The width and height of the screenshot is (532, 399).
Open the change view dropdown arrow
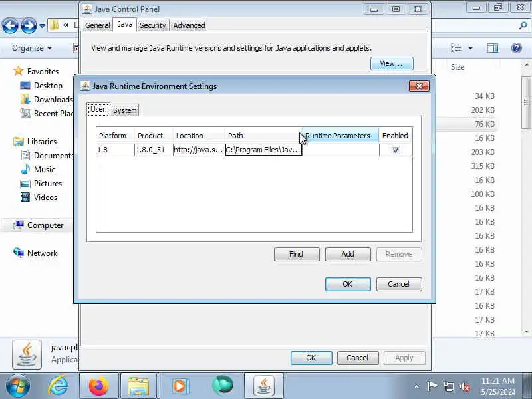tap(471, 48)
